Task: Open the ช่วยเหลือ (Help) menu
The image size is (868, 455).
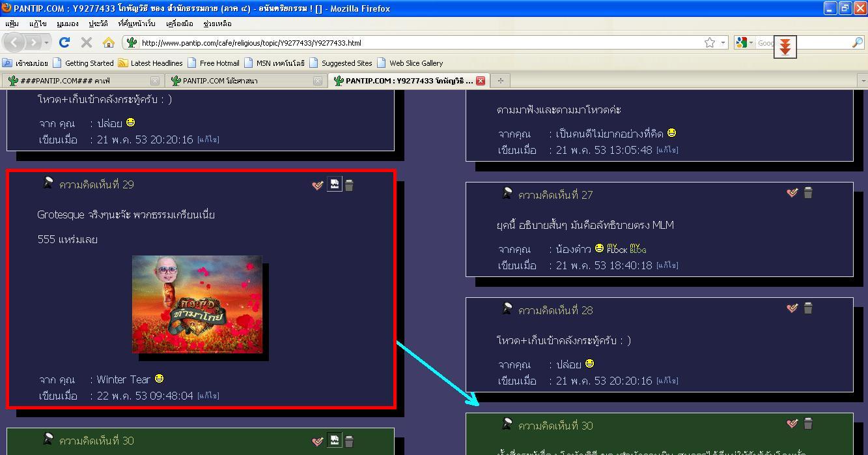Action: [217, 23]
